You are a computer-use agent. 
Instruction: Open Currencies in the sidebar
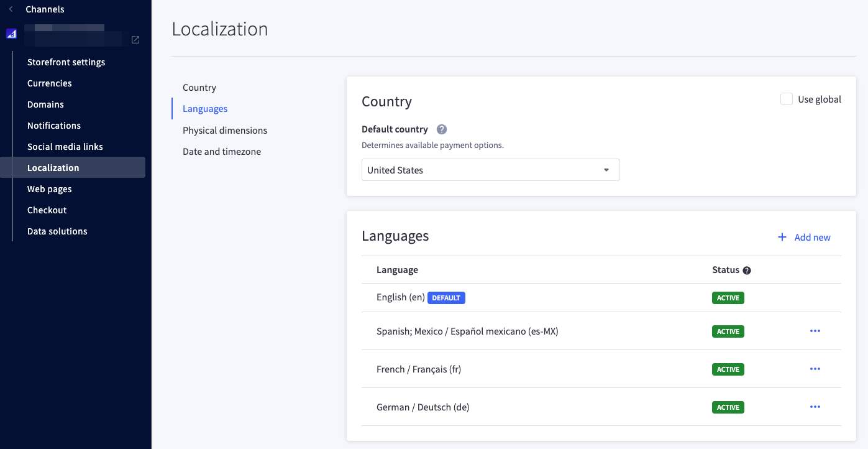[49, 83]
